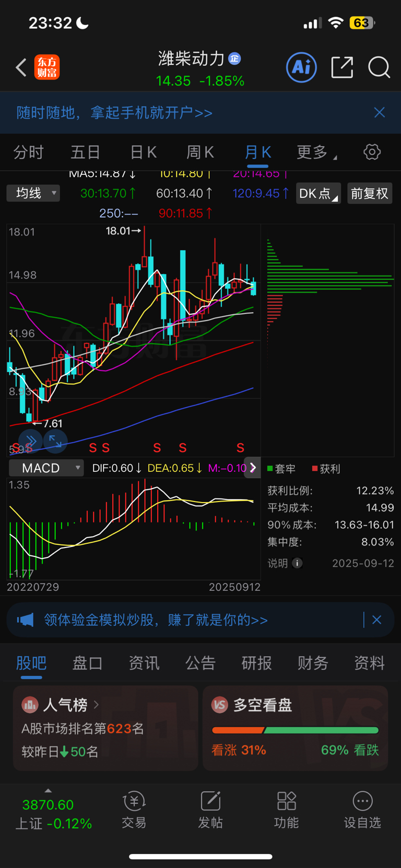This screenshot has width=401, height=868.
Task: Open the search magnifier icon
Action: point(379,67)
